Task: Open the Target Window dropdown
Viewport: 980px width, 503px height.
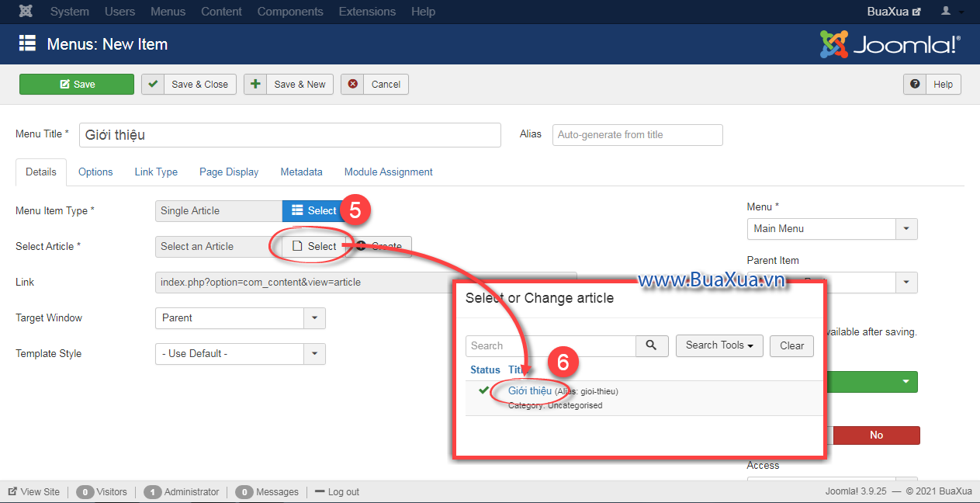Action: [240, 317]
